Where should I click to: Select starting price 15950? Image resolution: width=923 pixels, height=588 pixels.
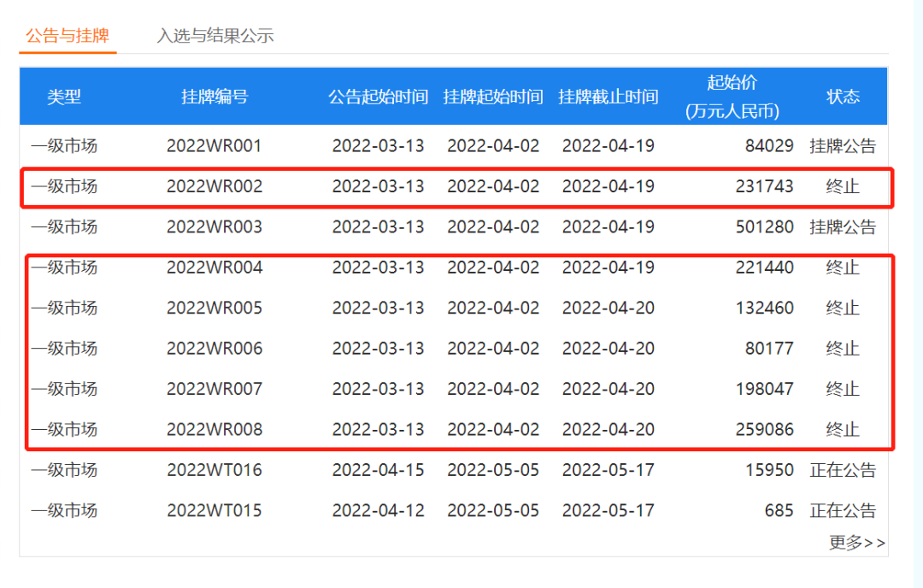pos(769,470)
